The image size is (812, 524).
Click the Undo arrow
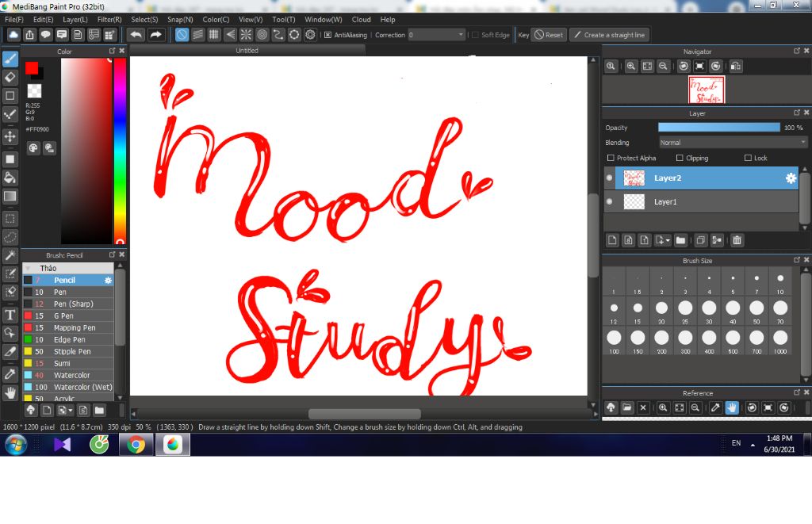136,35
